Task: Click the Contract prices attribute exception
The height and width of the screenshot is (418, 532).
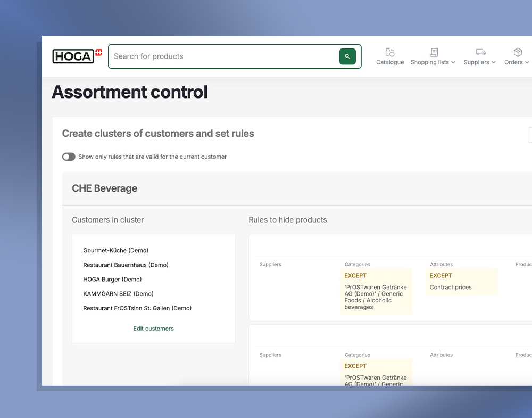Action: point(451,288)
